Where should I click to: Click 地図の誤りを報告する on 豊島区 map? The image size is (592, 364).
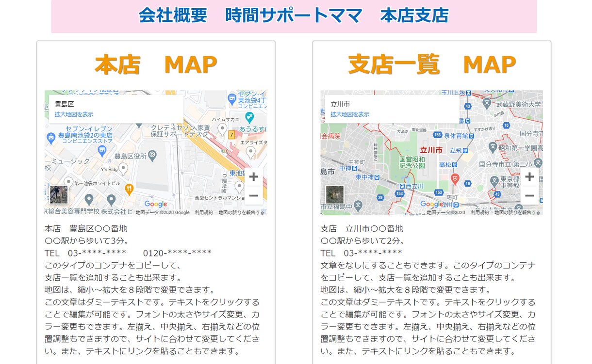(242, 212)
